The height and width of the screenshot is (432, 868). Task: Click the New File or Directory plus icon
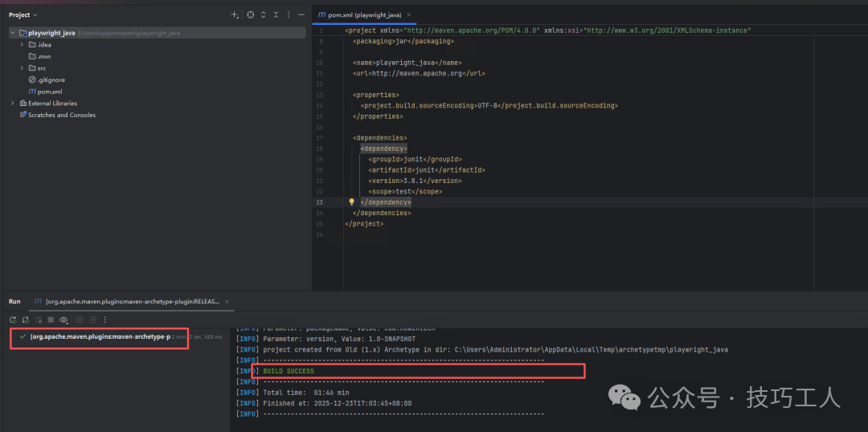pyautogui.click(x=235, y=14)
